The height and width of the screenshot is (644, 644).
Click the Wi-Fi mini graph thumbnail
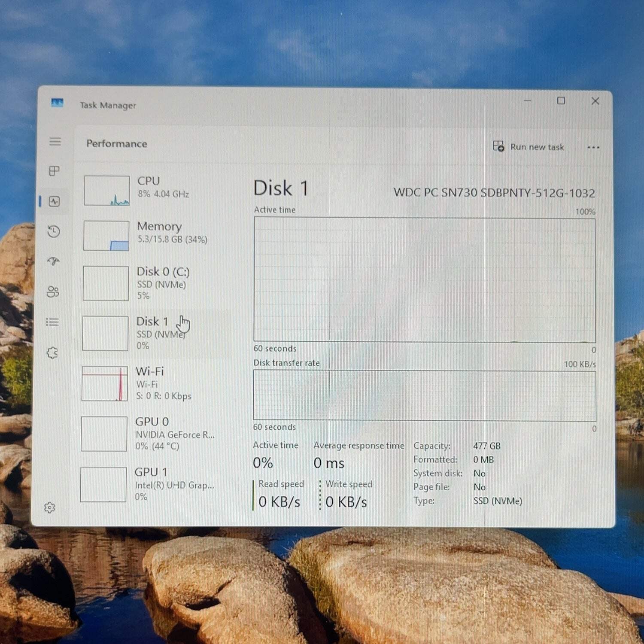click(105, 383)
